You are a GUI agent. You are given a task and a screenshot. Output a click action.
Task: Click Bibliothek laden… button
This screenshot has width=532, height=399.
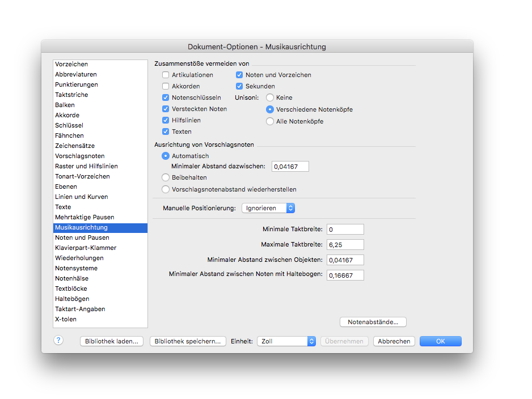click(112, 341)
